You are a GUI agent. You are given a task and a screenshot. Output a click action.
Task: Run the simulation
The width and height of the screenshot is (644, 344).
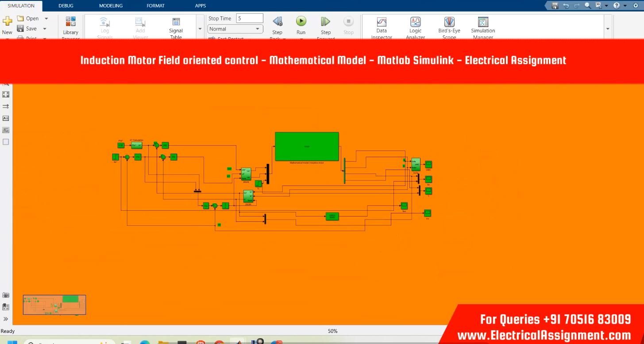301,26
